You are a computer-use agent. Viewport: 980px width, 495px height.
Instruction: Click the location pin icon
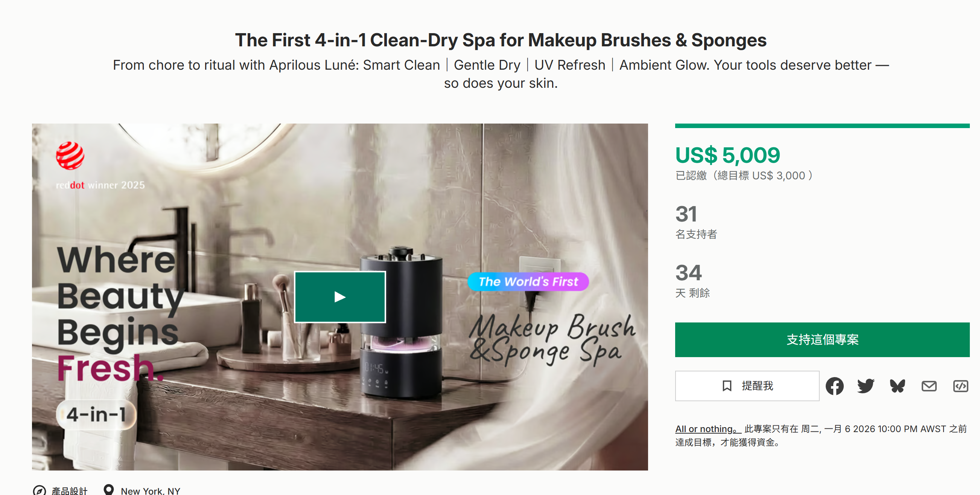click(109, 490)
